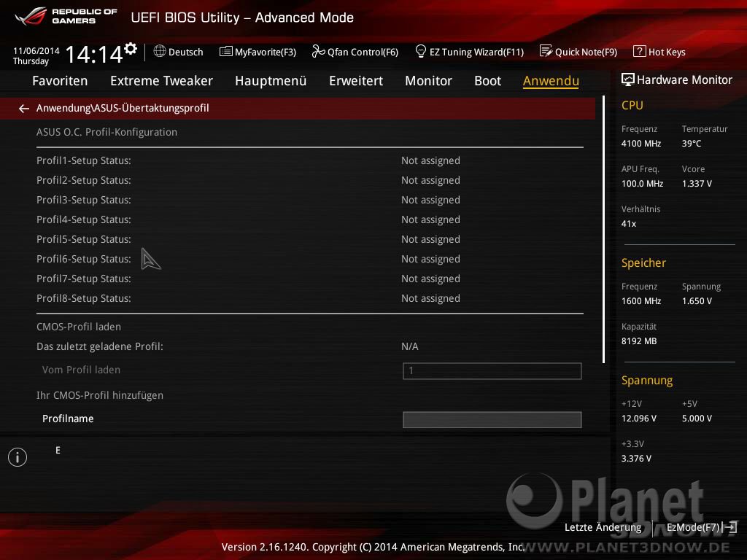Click Qfan Control(F6) label
747x560 pixels.
[363, 52]
